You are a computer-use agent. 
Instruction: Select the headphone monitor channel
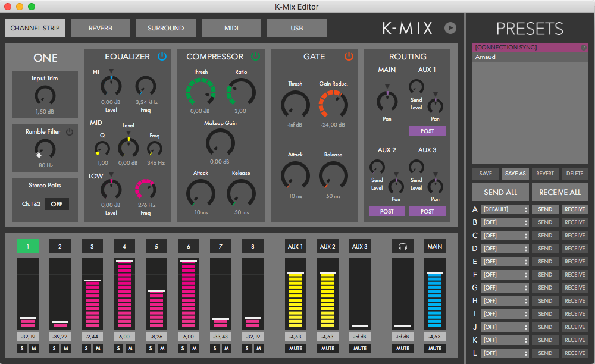click(x=402, y=246)
